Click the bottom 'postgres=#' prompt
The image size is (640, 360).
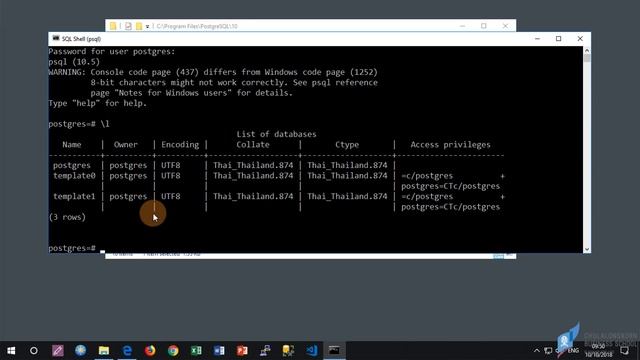(x=72, y=248)
